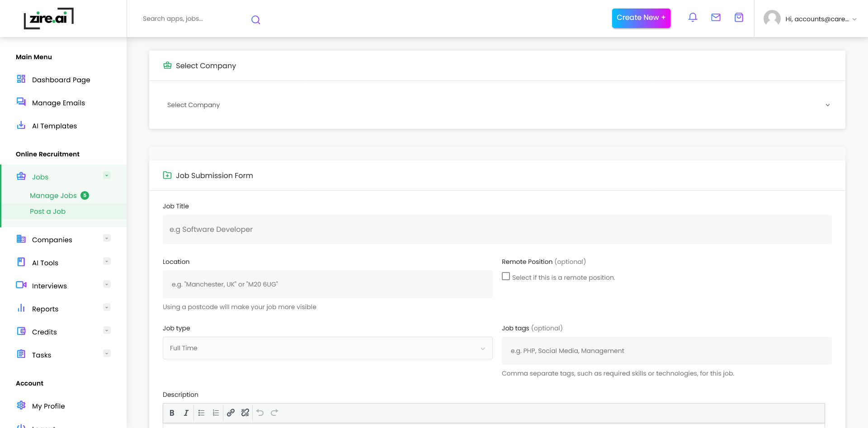
Task: Go to Dashboard Page
Action: click(x=61, y=80)
